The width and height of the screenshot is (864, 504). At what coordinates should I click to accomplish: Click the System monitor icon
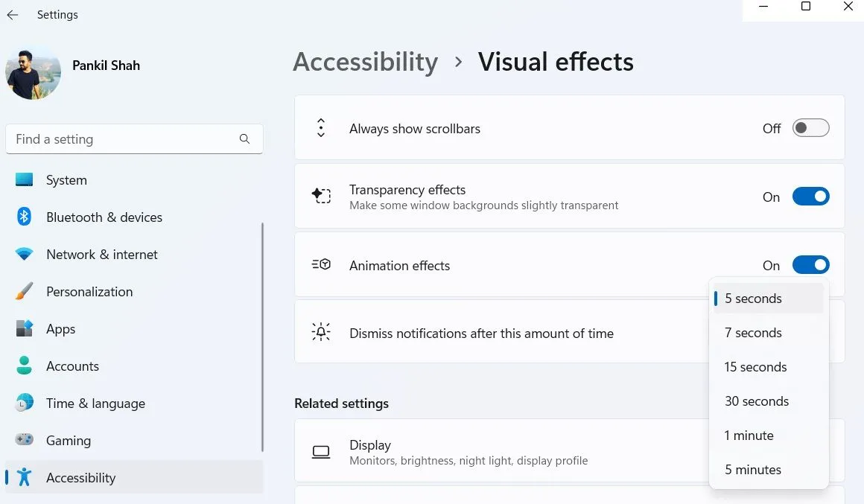pyautogui.click(x=25, y=179)
